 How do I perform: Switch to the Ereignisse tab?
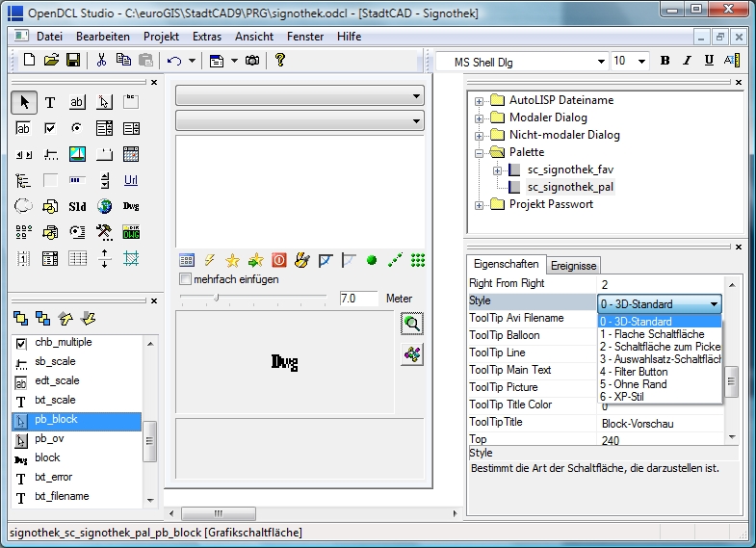tap(573, 266)
